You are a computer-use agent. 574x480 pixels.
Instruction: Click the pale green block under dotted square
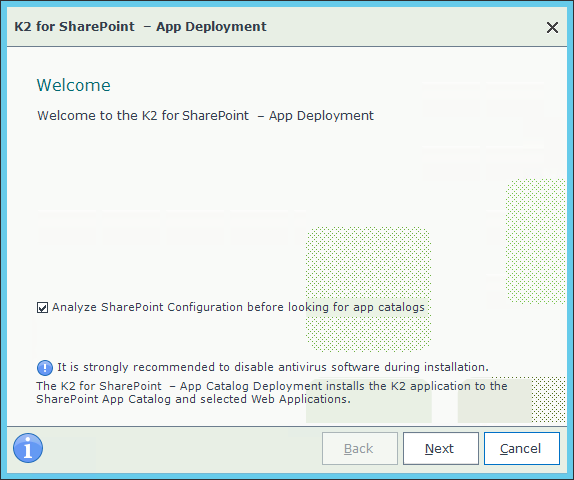tap(369, 406)
